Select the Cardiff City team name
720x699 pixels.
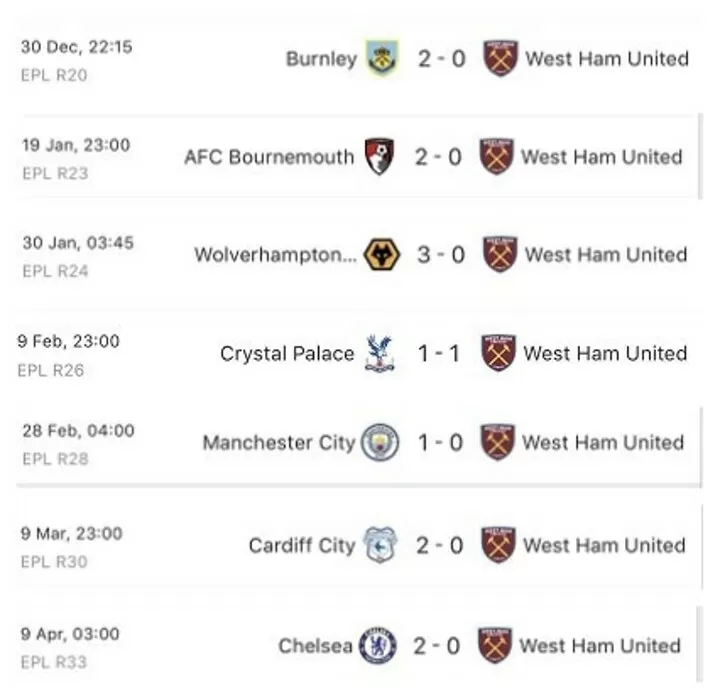302,546
